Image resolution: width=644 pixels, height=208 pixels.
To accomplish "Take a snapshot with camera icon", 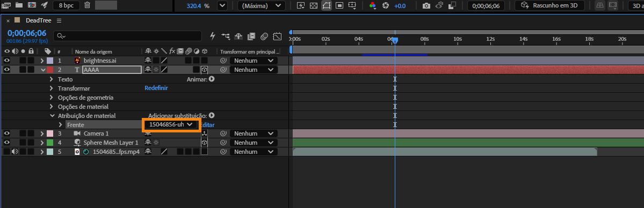I will (x=426, y=6).
